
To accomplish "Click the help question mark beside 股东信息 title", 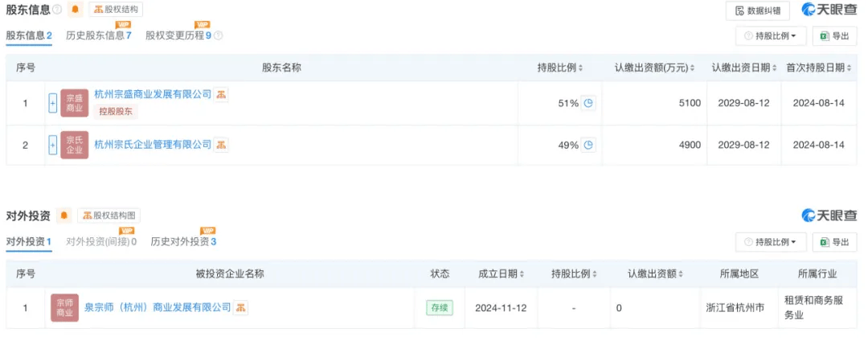I will click(x=57, y=10).
